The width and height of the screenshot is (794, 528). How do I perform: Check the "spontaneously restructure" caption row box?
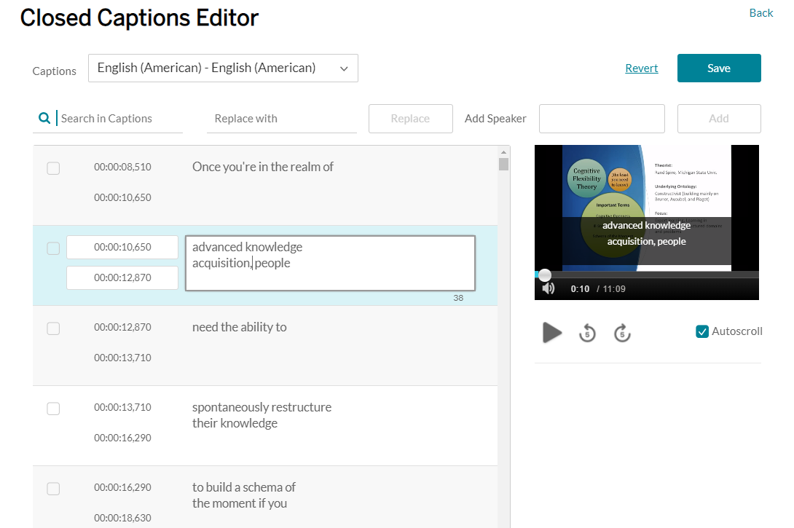click(53, 409)
